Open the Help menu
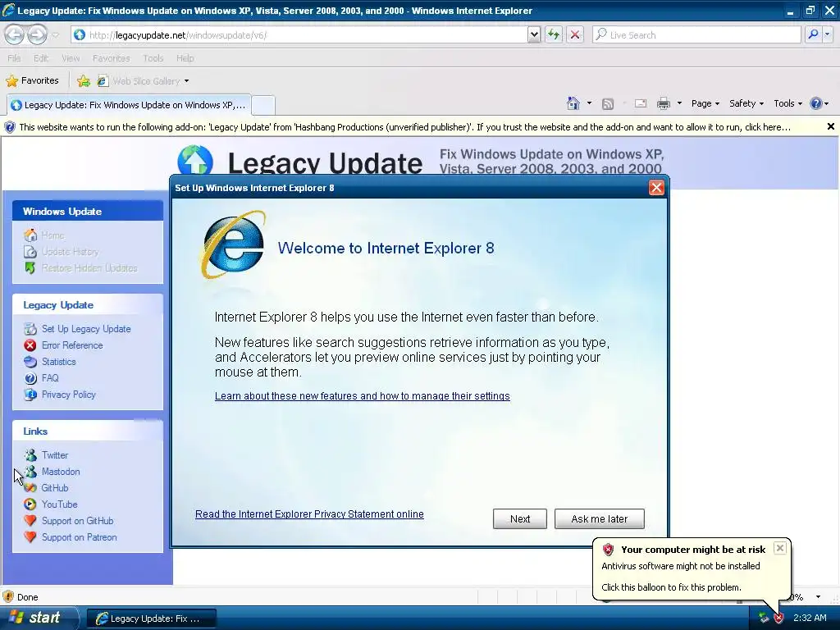 pos(185,58)
